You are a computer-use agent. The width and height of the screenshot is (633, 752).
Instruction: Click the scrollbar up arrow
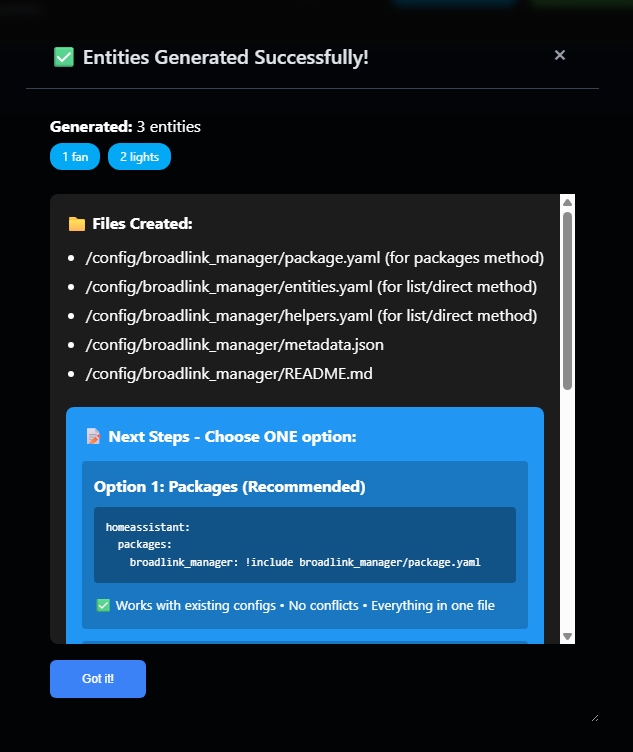tap(567, 202)
